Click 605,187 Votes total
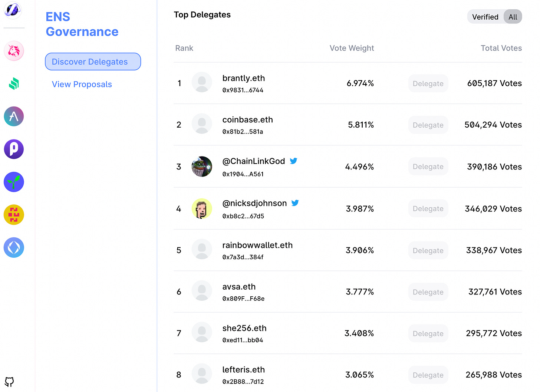 [494, 83]
